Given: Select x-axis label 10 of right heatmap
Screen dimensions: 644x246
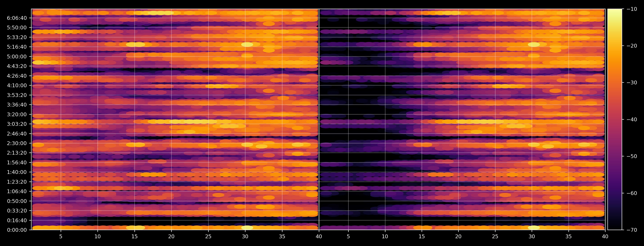Looking at the screenshot, I should [385, 236].
